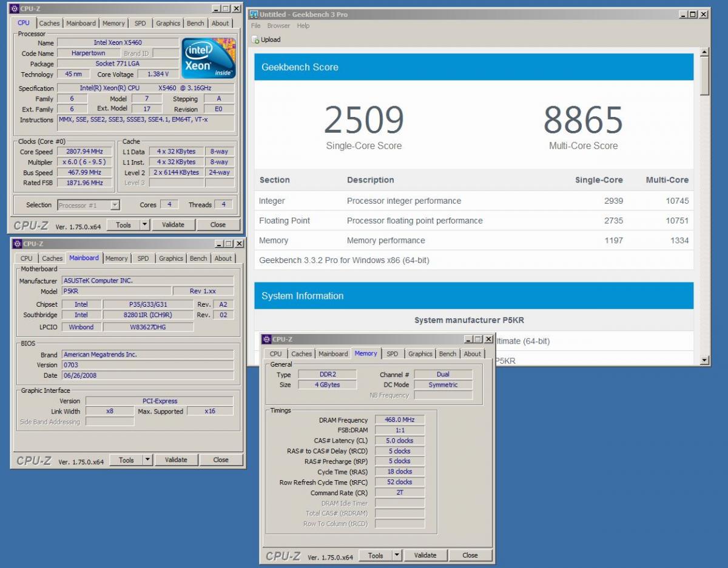Click the Memory Type field DDR2
Screen dimensions: 728x568
tap(327, 375)
